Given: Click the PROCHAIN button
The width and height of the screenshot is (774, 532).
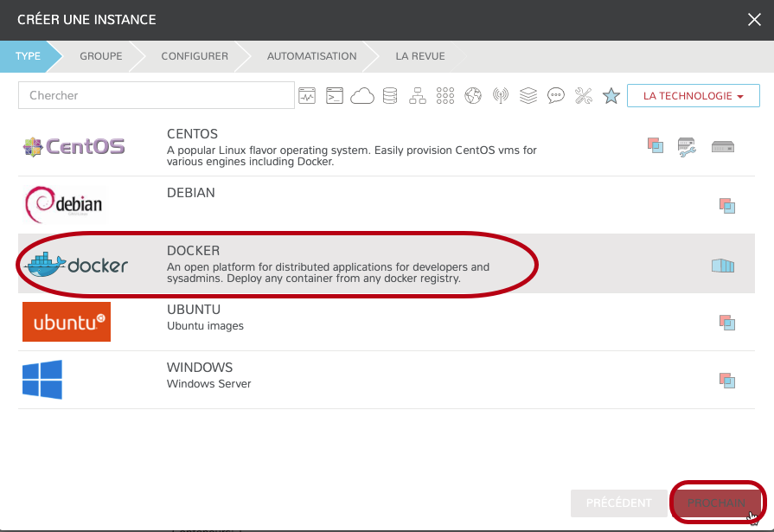Looking at the screenshot, I should (x=716, y=503).
